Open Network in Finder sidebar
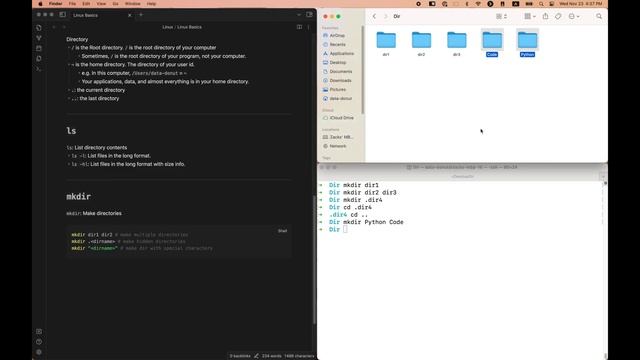This screenshot has width=640, height=360. [338, 146]
